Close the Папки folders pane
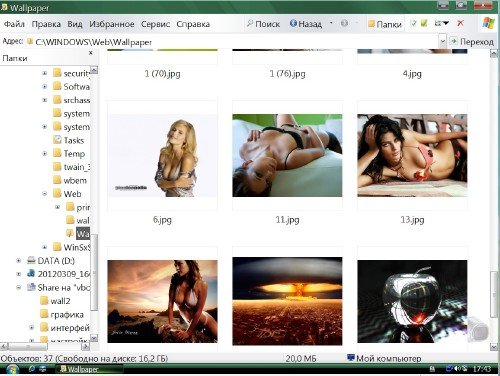This screenshot has height=376, width=500. [x=91, y=53]
